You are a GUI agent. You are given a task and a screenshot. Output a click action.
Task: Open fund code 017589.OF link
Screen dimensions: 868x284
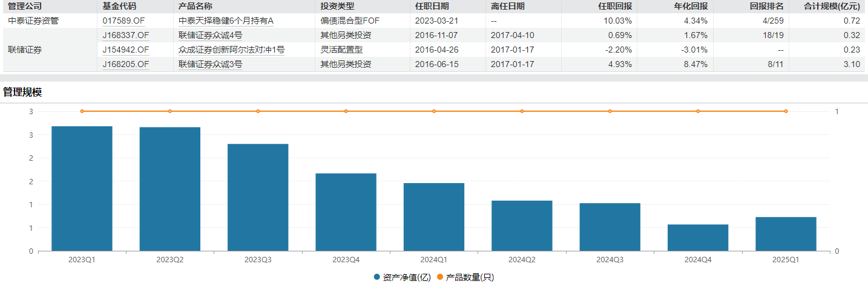(x=123, y=21)
